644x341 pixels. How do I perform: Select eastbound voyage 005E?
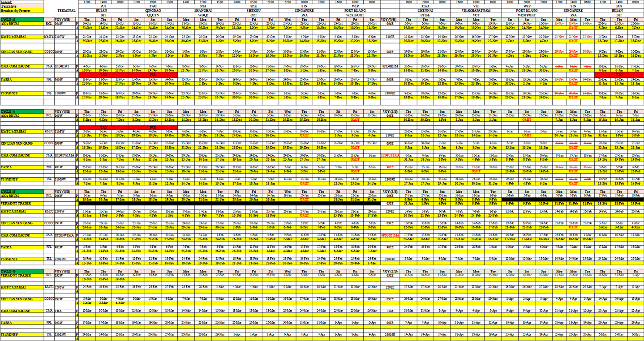(390, 115)
